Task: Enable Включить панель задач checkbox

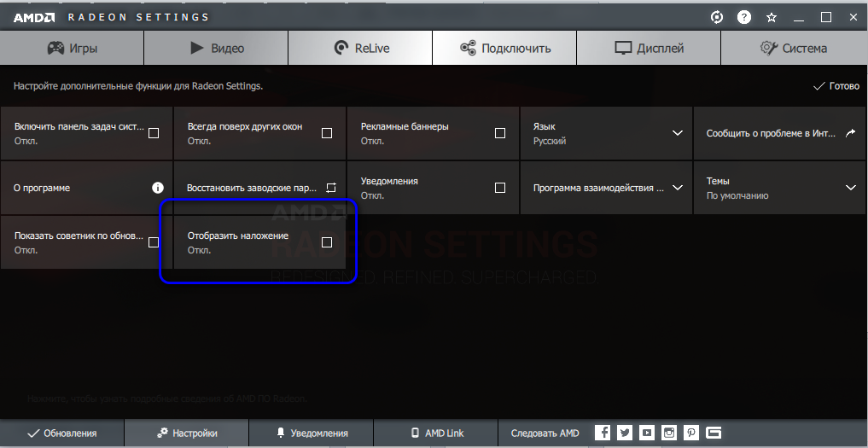Action: click(x=154, y=133)
